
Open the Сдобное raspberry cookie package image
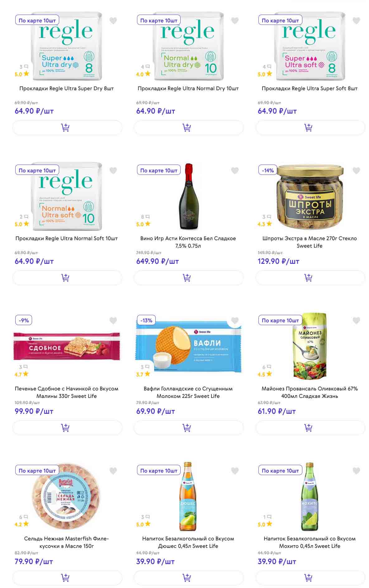67,346
